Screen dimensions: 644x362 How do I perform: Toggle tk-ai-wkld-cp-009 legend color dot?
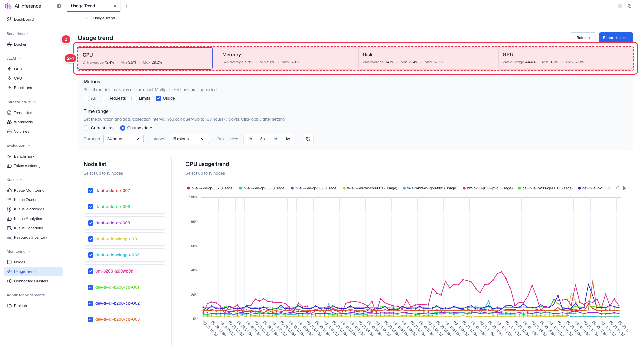coord(292,188)
